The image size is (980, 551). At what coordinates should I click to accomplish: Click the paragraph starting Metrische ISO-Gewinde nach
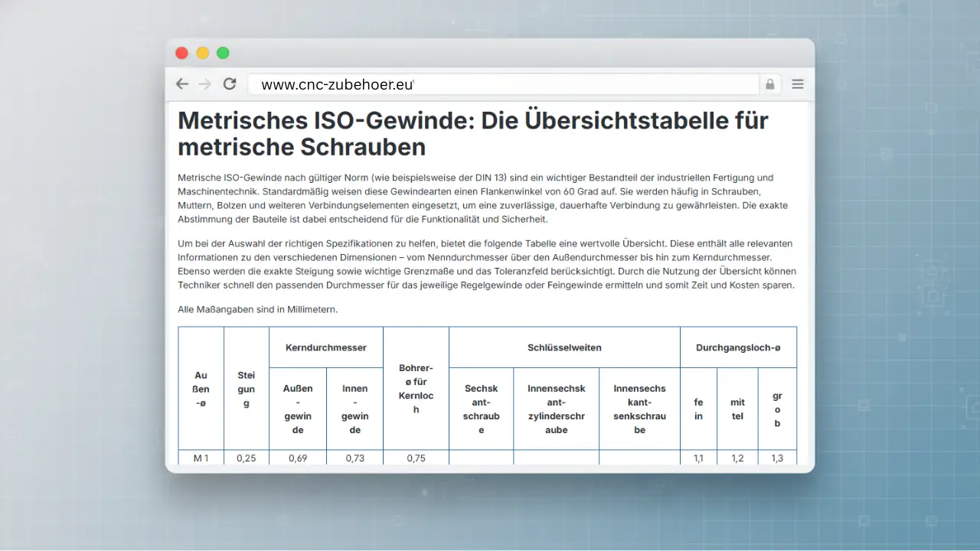(482, 198)
